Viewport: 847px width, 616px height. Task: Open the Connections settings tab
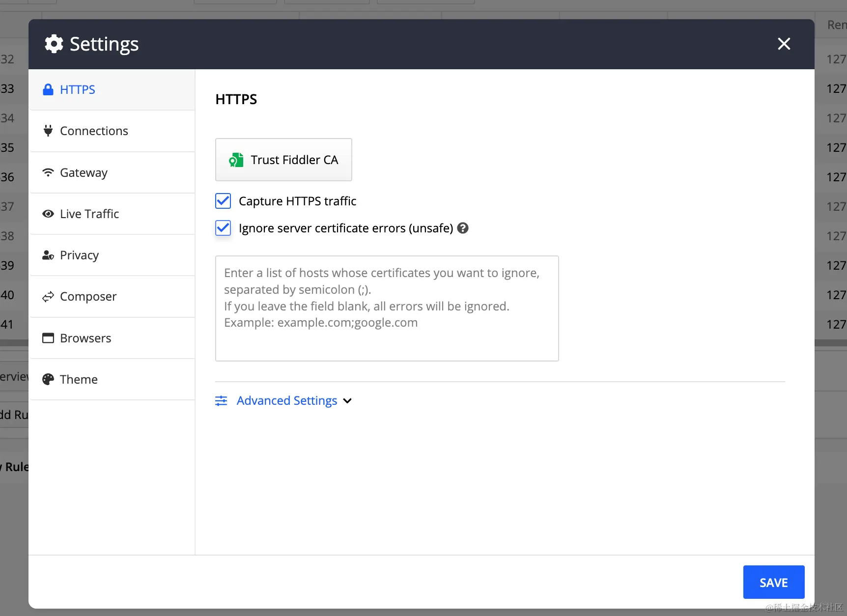point(112,131)
